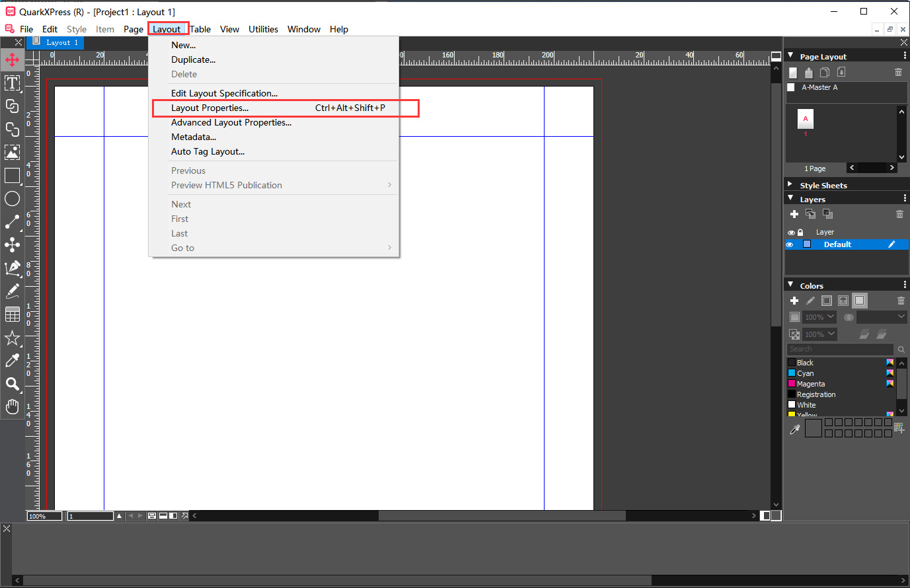Toggle the eye icon in Layer header
The width and height of the screenshot is (910, 588).
pos(791,233)
